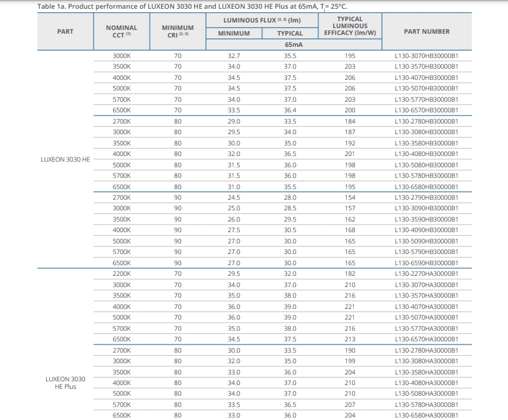Click part number L130-5780HA30000B1
508x420 pixels.
click(426, 404)
